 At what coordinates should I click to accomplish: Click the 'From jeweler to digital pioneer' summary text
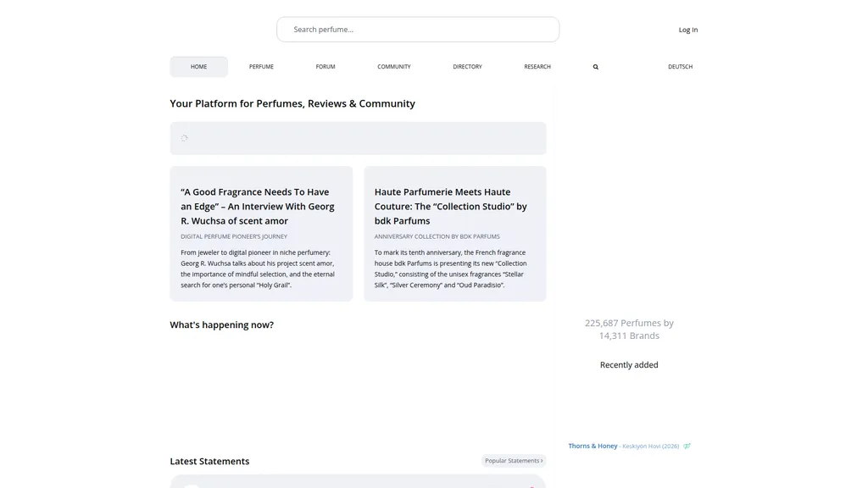(x=258, y=269)
